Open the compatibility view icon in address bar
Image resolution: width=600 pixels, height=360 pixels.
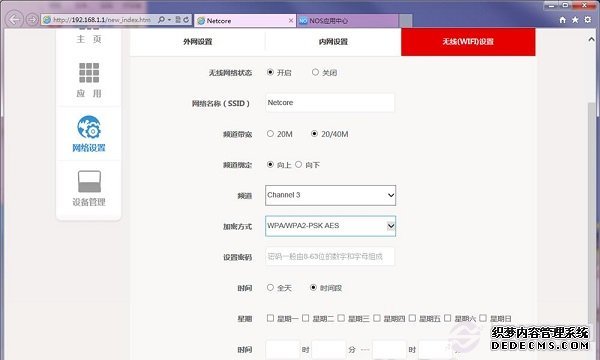click(178, 20)
